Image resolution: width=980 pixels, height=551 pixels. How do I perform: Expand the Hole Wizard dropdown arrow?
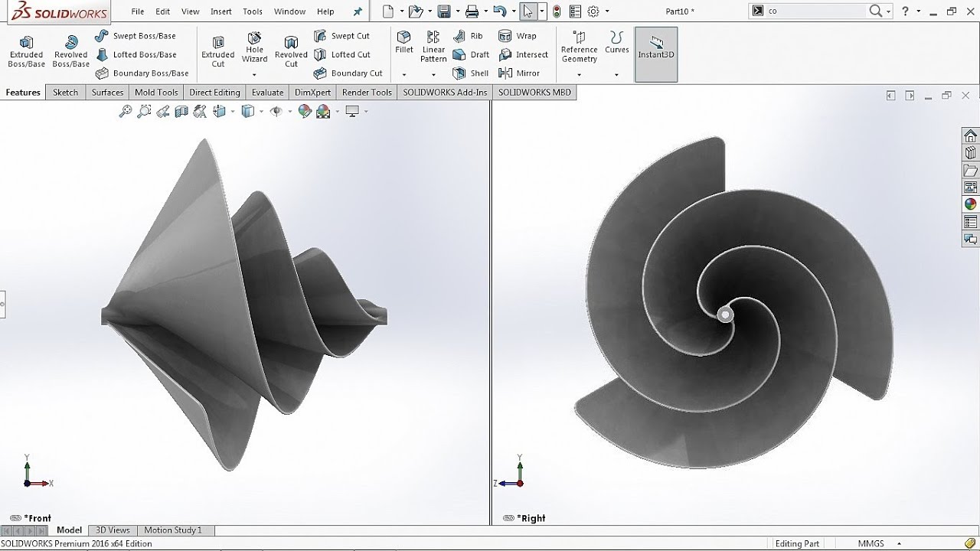(254, 75)
